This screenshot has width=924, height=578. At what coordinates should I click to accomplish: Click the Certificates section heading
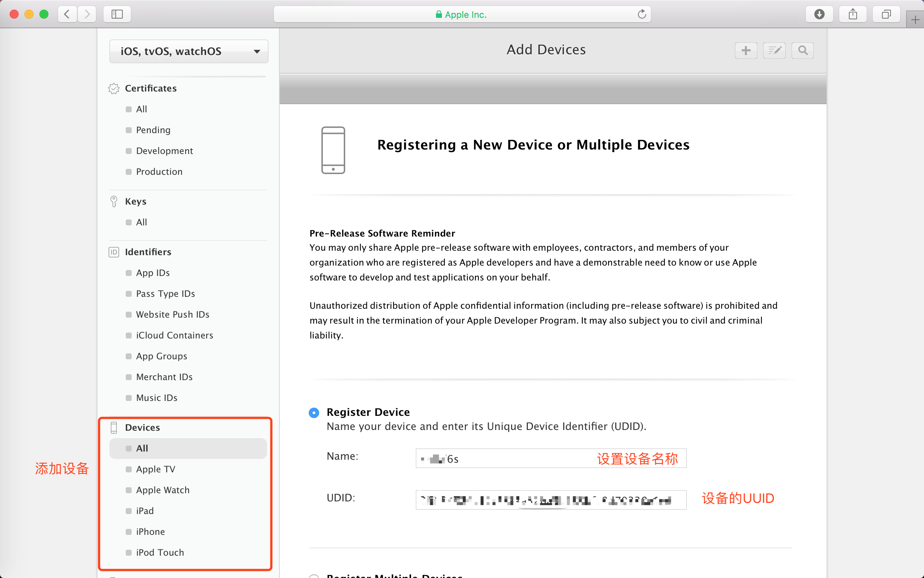click(x=151, y=88)
